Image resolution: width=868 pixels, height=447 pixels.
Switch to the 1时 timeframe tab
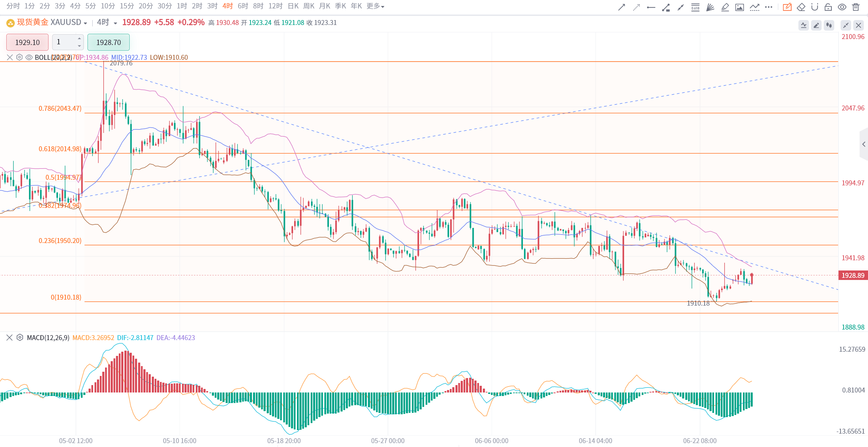182,6
